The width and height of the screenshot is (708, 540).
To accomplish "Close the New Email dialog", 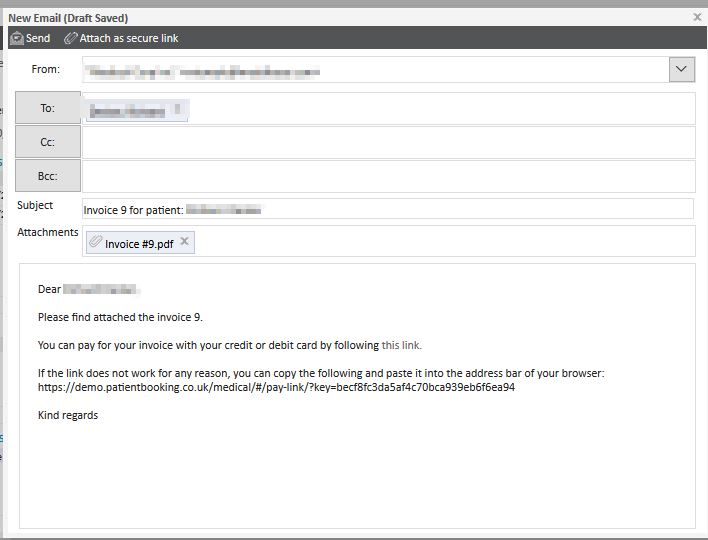I will (x=697, y=17).
